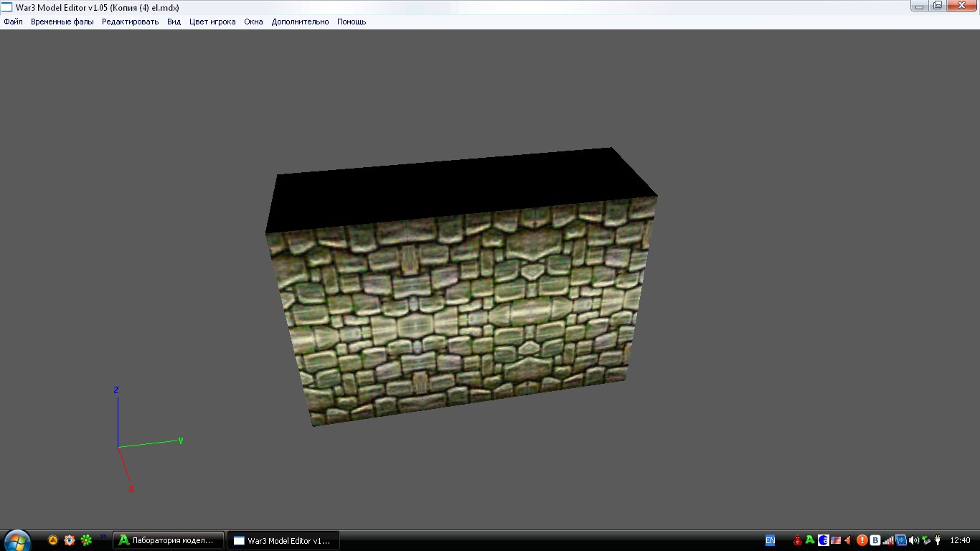Switch to the Лаборатория модел... taskbar window
The height and width of the screenshot is (551, 980).
point(169,540)
